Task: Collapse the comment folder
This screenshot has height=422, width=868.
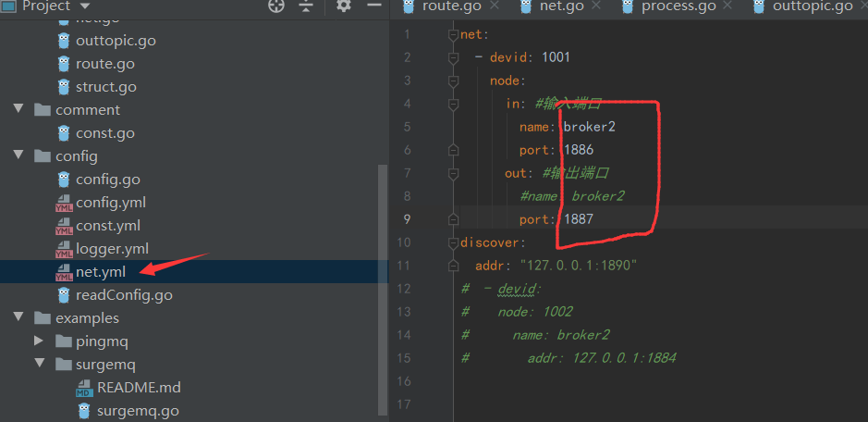Action: point(18,108)
